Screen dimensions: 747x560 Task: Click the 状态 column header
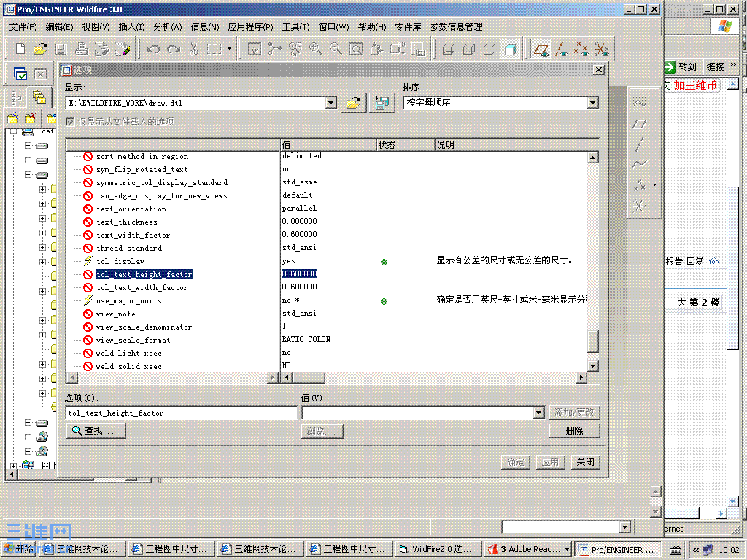406,145
